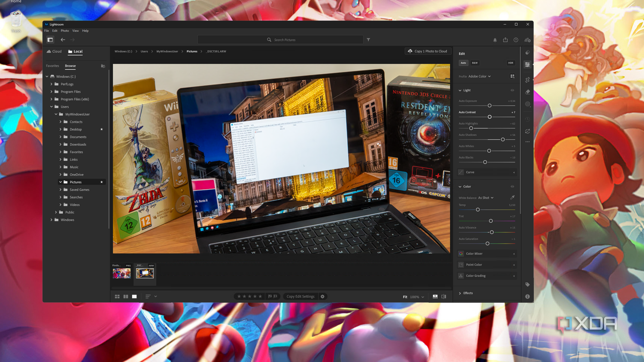Open the White Balance As Shot dropdown
Viewport: 644px width, 362px height.
[485, 198]
